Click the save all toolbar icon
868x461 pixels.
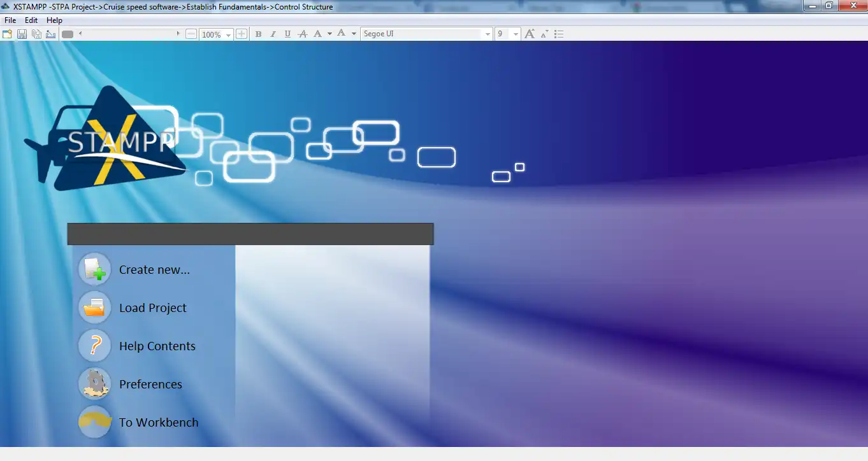[36, 34]
